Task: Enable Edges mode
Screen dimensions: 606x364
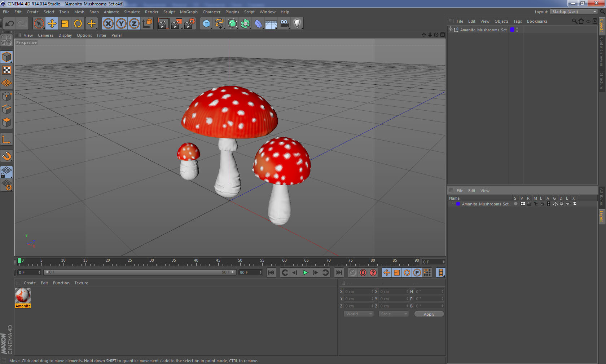Action: 6,110
